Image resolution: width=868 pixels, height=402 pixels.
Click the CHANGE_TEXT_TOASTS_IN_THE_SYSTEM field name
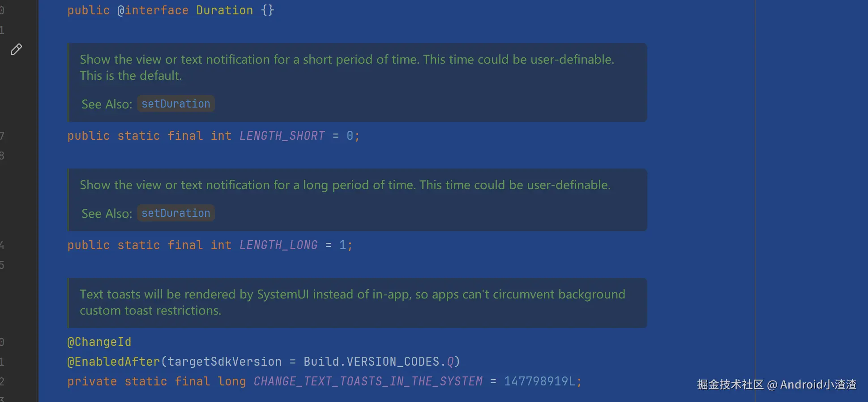tap(368, 381)
